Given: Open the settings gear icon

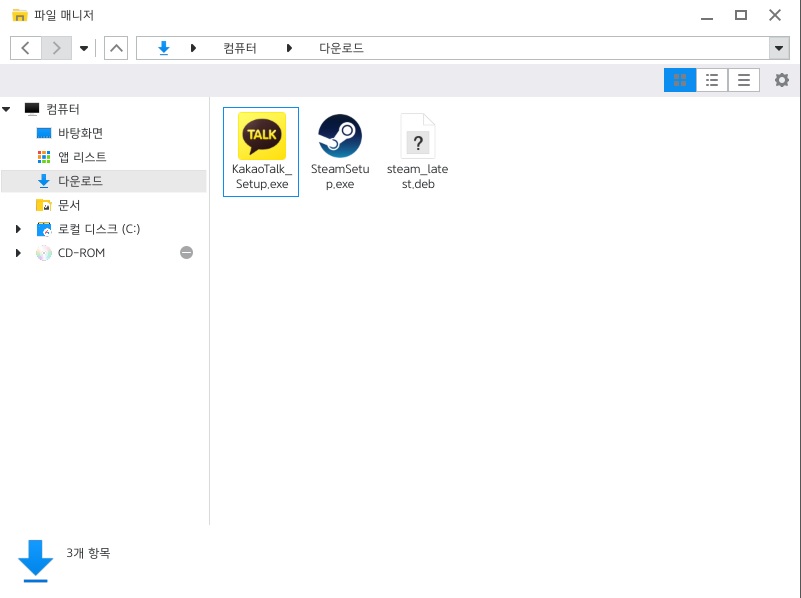Looking at the screenshot, I should (x=781, y=80).
